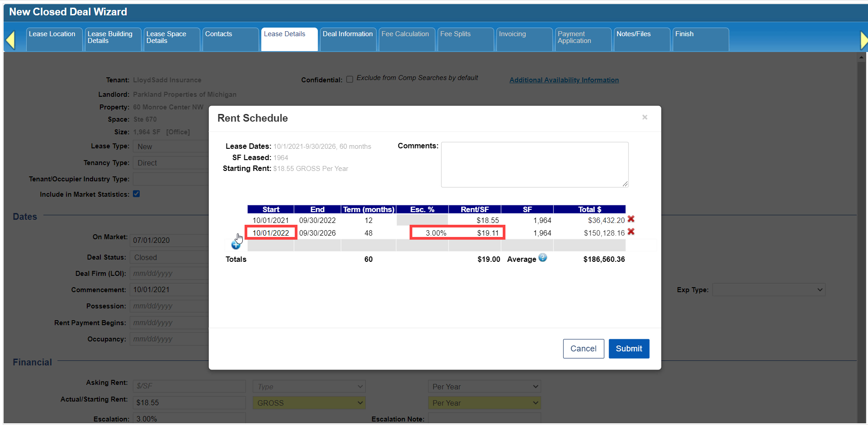Screen dimensions: 868x426
Task: Go to previous wizard tabs arrow
Action: click(x=10, y=40)
